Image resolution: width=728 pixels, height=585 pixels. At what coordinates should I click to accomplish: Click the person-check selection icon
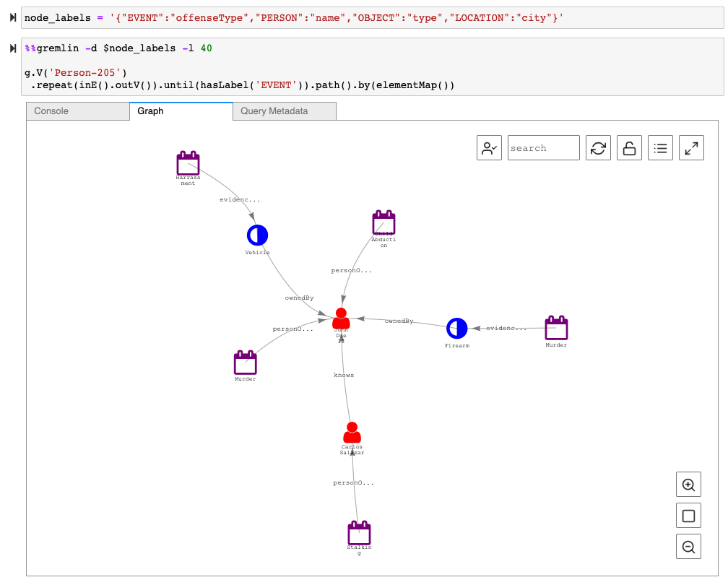pos(489,148)
